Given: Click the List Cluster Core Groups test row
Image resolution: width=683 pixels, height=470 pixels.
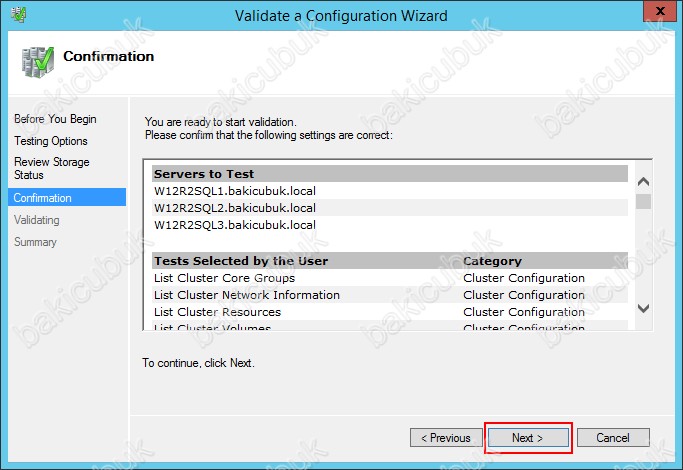Looking at the screenshot, I should pyautogui.click(x=225, y=278).
